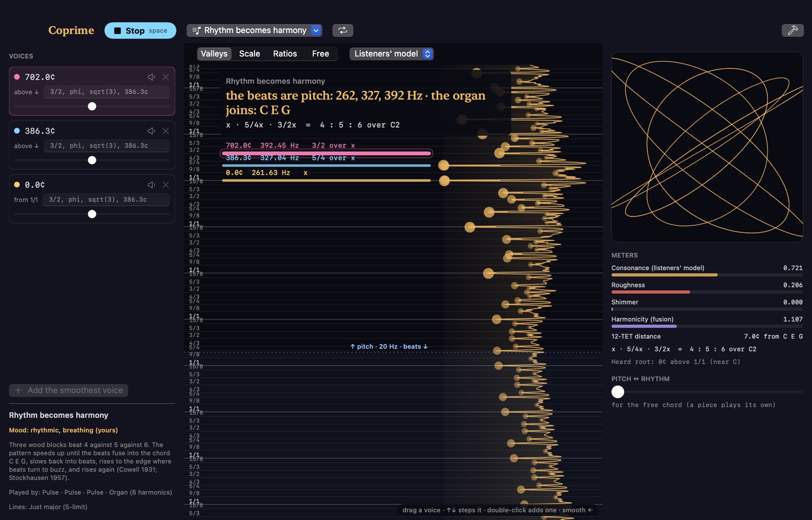Mute the 386.3¢ voice speaker icon
The image size is (812, 520).
(151, 131)
